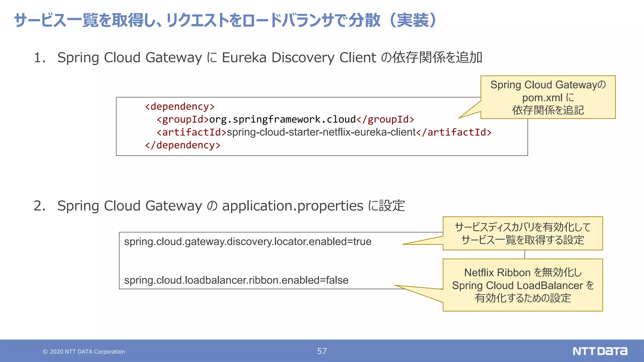
Task: Click the loadbalancer.ribbon.enabled=false property line
Action: coord(236,280)
